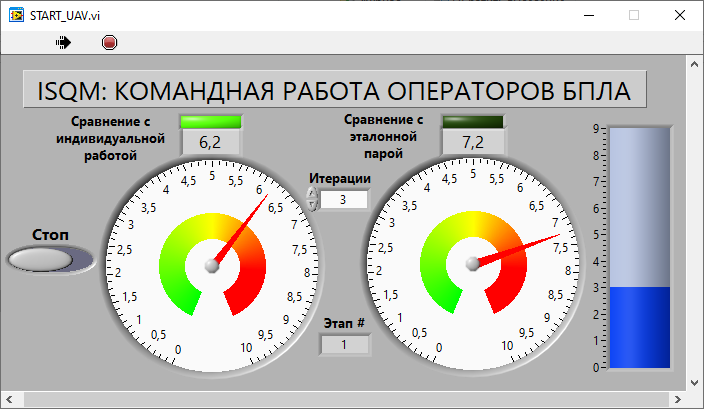Click the right gauge center hub
Image resolution: width=704 pixels, height=409 pixels.
click(x=473, y=264)
